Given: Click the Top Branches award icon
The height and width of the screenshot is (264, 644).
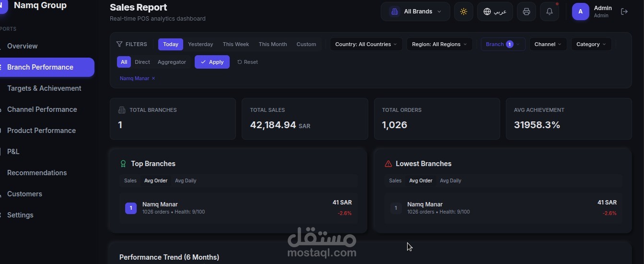Looking at the screenshot, I should click(x=123, y=164).
